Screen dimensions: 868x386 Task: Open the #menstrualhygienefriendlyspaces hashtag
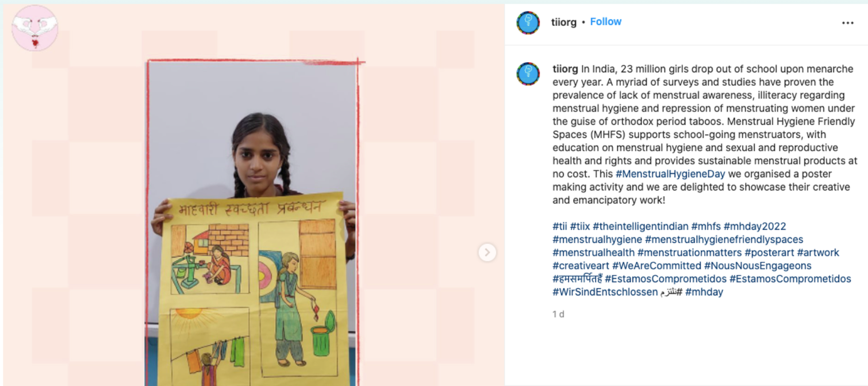(x=724, y=239)
